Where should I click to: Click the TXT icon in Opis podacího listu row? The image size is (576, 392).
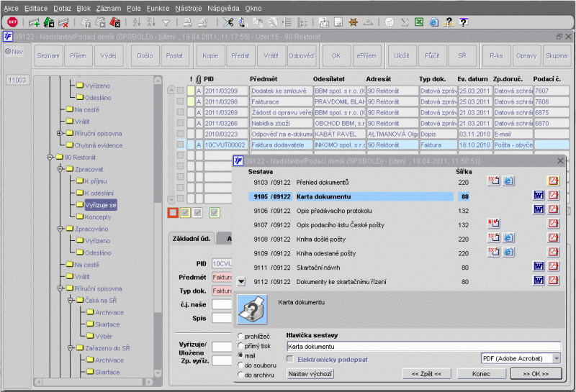tap(494, 224)
